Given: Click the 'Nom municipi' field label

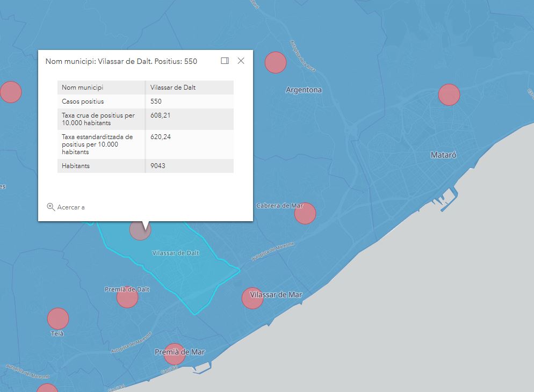Looking at the screenshot, I should [82, 88].
